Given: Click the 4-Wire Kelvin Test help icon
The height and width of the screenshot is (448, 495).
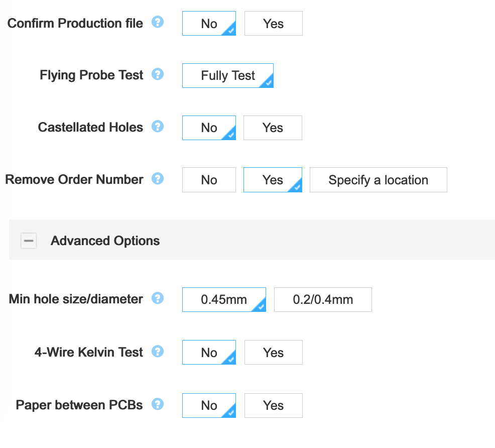Looking at the screenshot, I should click(x=158, y=351).
